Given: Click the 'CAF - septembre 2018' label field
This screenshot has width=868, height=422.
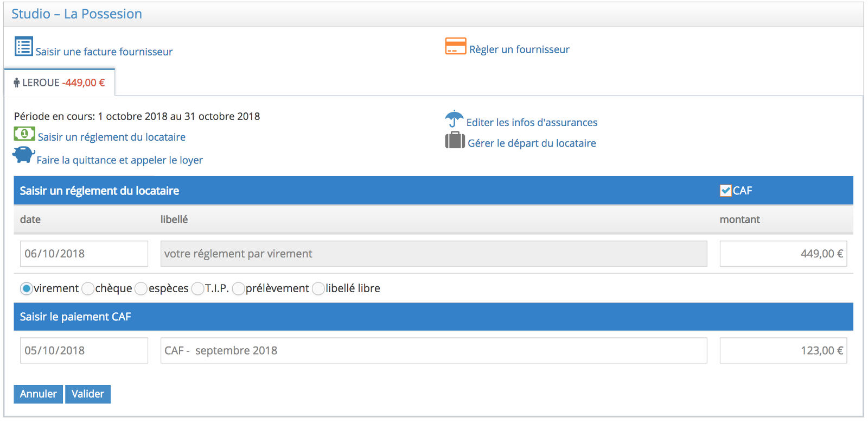Looking at the screenshot, I should [434, 351].
